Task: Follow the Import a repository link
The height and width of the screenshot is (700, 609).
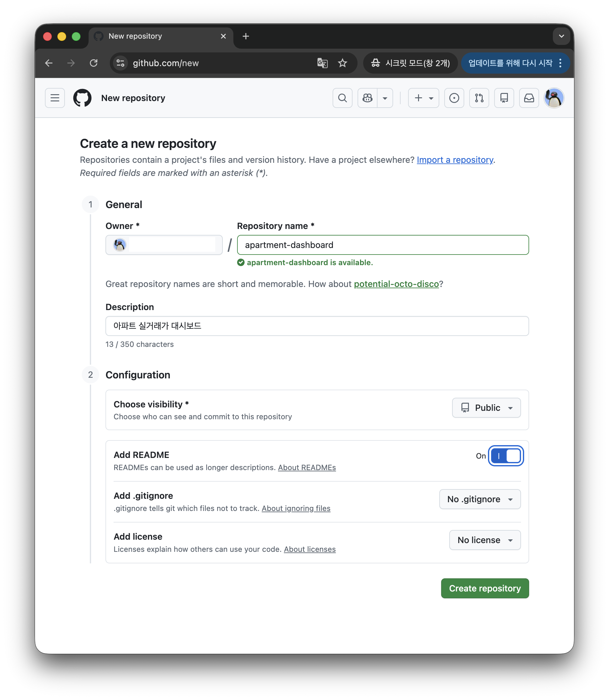Action: coord(455,160)
